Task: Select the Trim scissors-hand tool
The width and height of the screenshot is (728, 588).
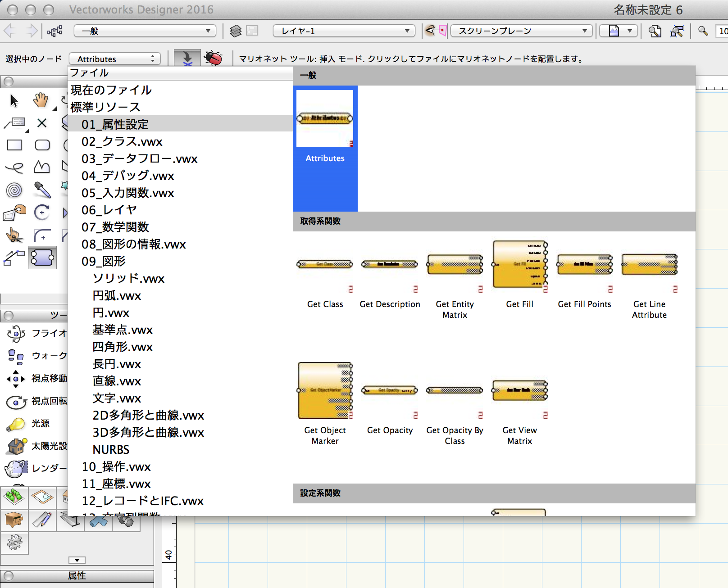Action: point(15,235)
